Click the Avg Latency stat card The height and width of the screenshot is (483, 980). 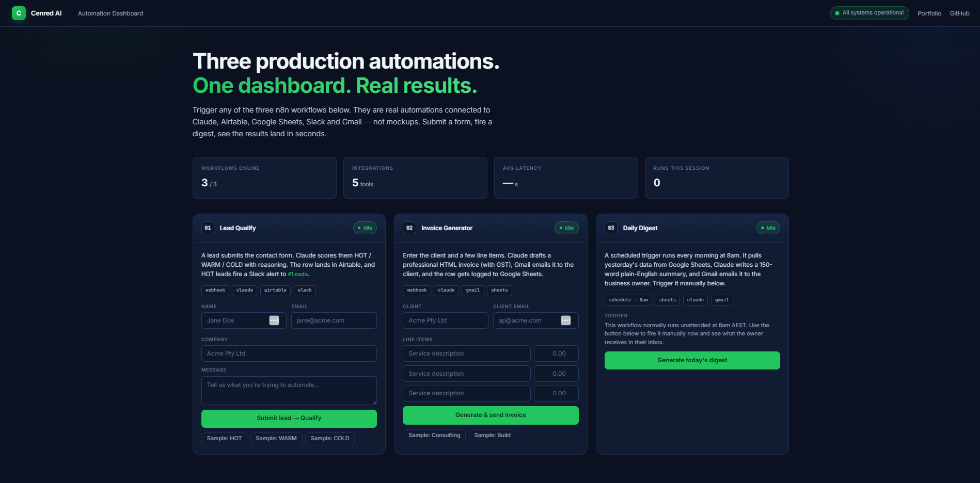566,178
